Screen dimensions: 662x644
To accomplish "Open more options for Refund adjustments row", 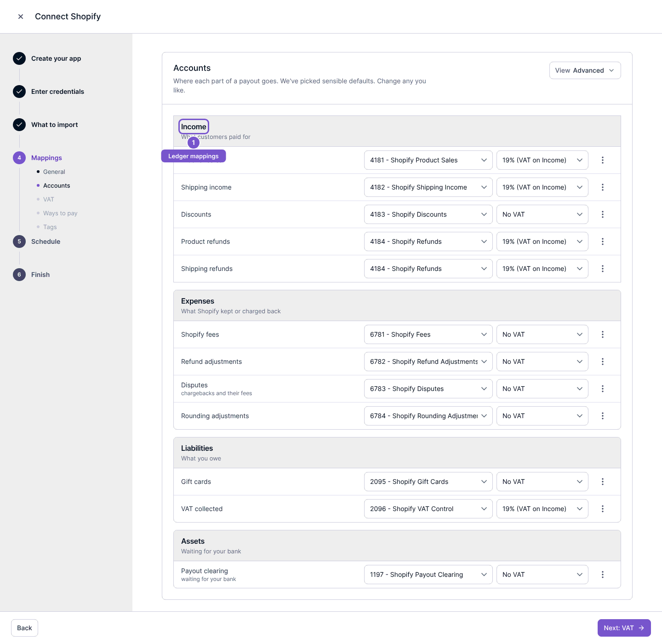I will [x=603, y=362].
